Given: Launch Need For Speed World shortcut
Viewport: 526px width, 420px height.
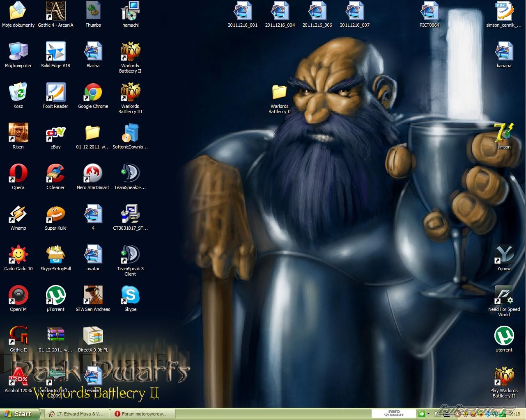Looking at the screenshot, I should pyautogui.click(x=504, y=295).
